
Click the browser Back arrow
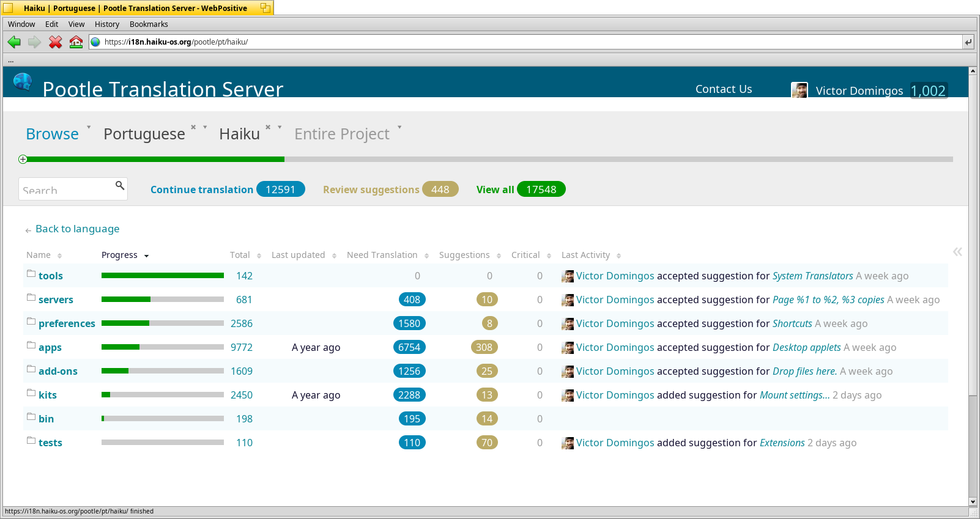click(x=14, y=42)
